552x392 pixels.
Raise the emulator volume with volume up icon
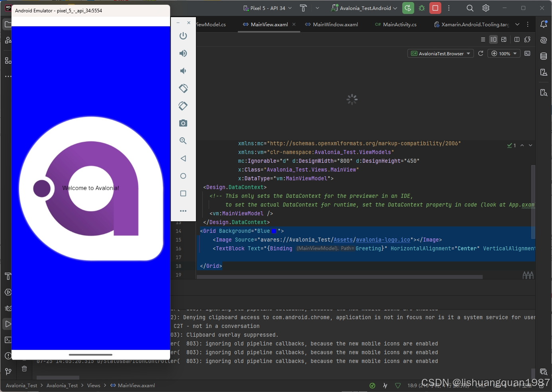point(183,53)
